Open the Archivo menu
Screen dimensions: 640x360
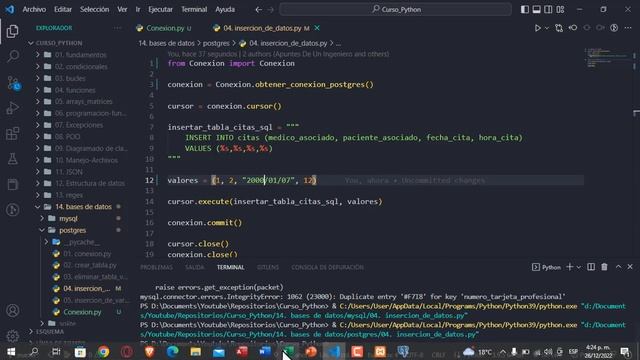[34, 9]
